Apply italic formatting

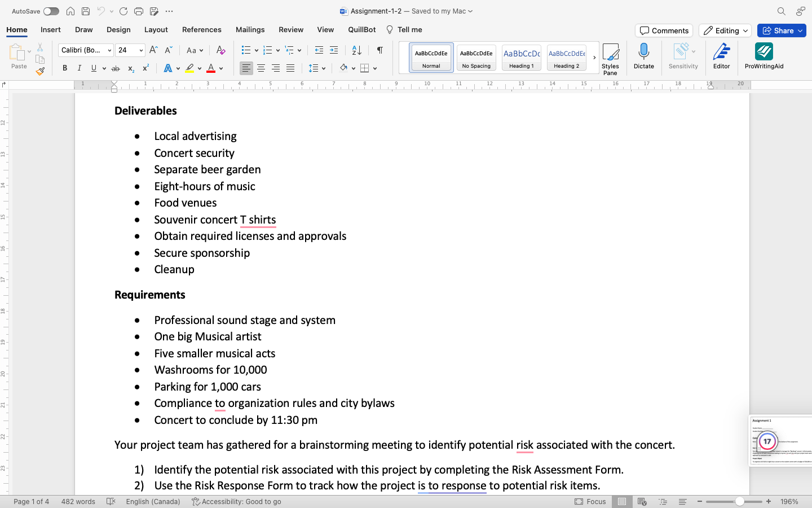(80, 68)
